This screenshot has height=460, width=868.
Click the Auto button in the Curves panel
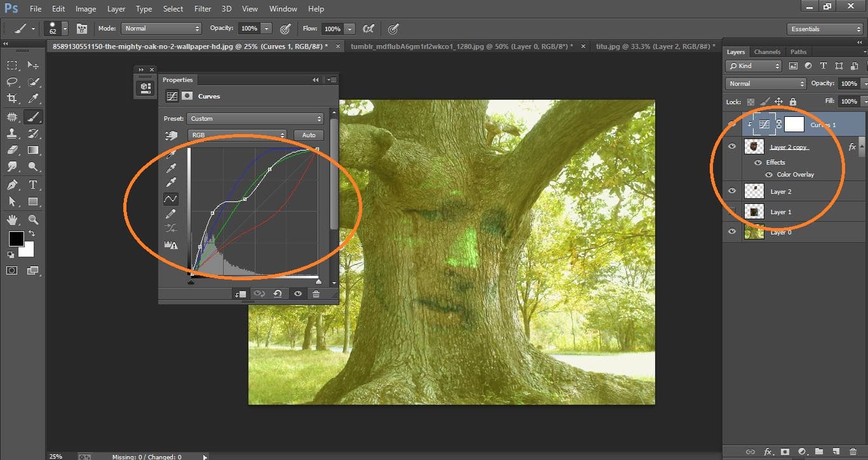(308, 135)
